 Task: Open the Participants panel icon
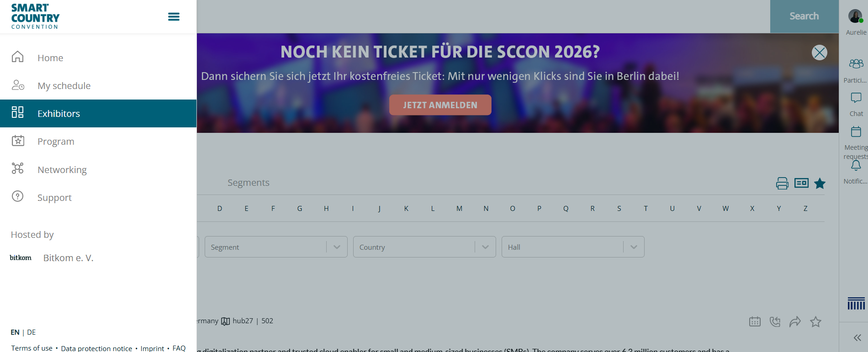[x=856, y=63]
